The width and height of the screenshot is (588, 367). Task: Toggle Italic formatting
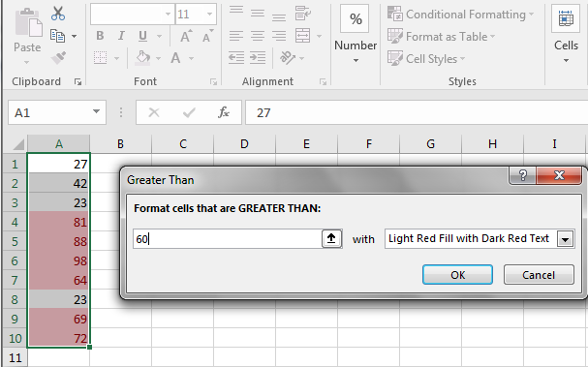click(x=121, y=36)
